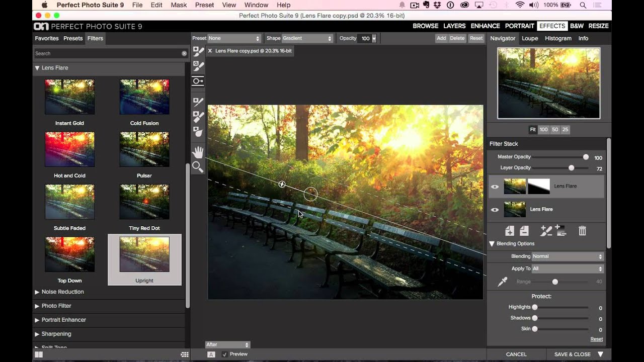This screenshot has width=644, height=362.
Task: Click the Reset button in the options bar
Action: click(476, 38)
